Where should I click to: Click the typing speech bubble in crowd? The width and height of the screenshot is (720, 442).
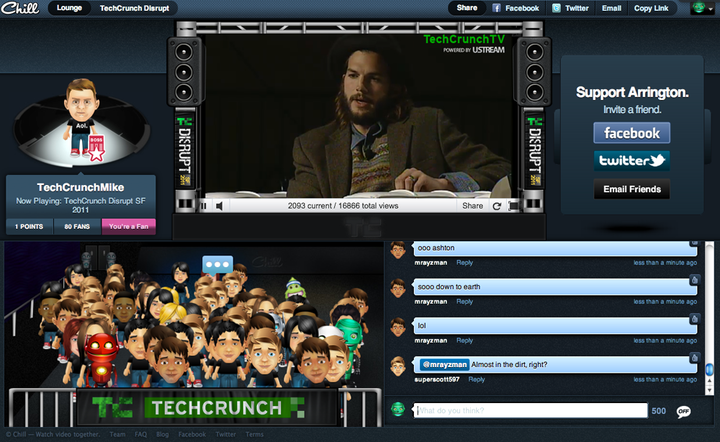point(217,265)
